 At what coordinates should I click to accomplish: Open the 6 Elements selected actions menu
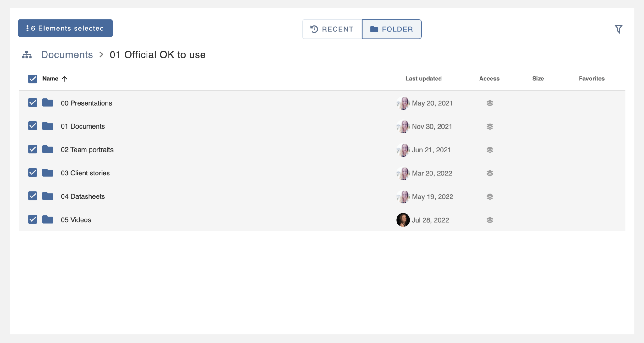[x=65, y=28]
